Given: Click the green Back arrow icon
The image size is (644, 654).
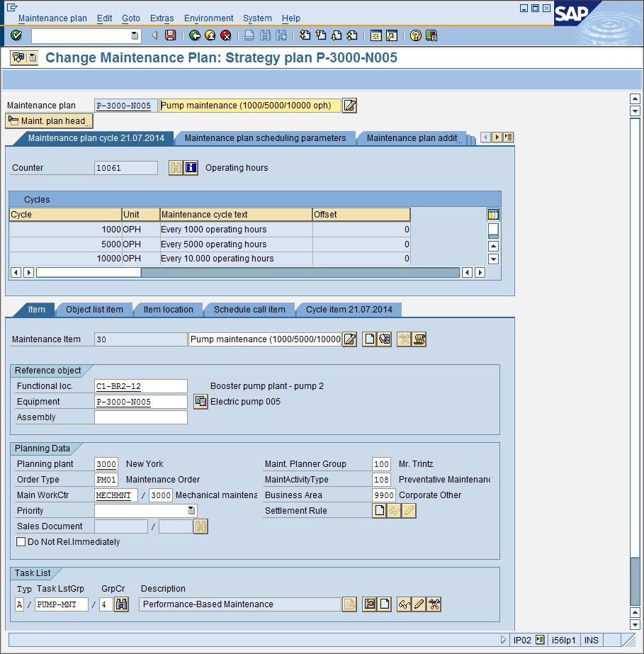Looking at the screenshot, I should click(194, 35).
